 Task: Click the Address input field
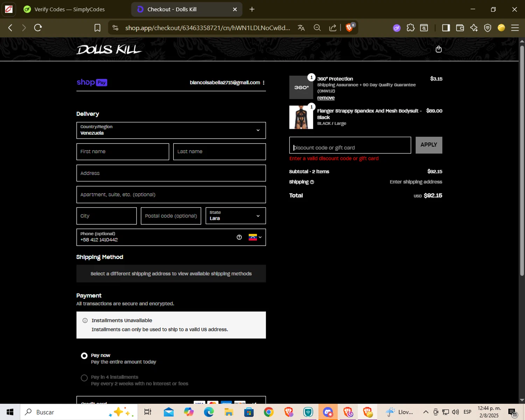[x=171, y=173]
